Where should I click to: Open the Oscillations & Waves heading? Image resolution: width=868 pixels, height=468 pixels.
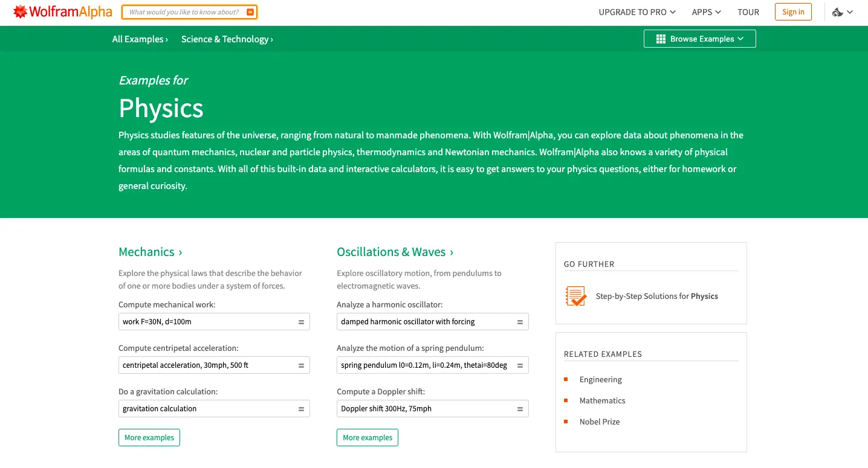[395, 252]
